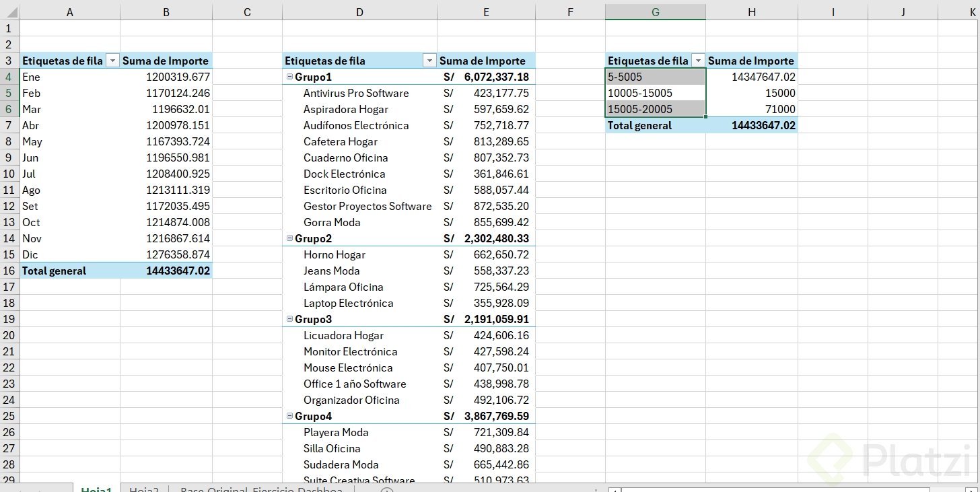Click the Select All corner button
This screenshot has height=492, width=980.
pos(10,11)
